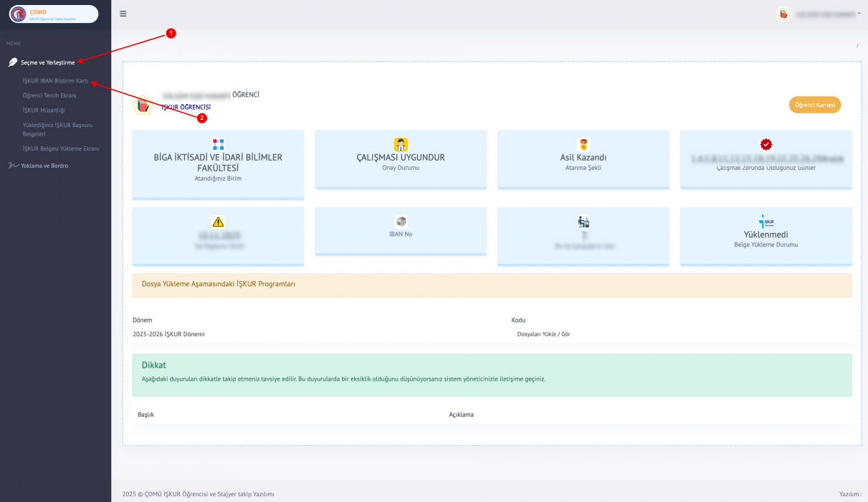Click the student avatar next to İŞKUR ÖĞRENCİSİ
Viewport: 868px width, 502px height.
(x=143, y=105)
